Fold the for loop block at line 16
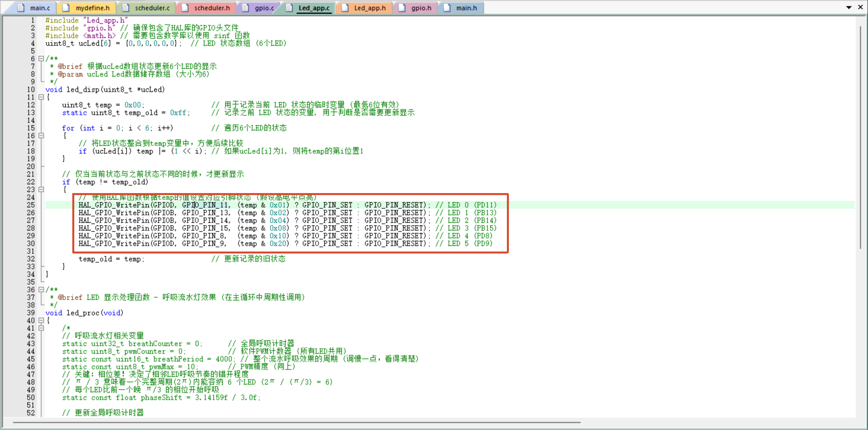Image resolution: width=868 pixels, height=430 pixels. (x=41, y=135)
